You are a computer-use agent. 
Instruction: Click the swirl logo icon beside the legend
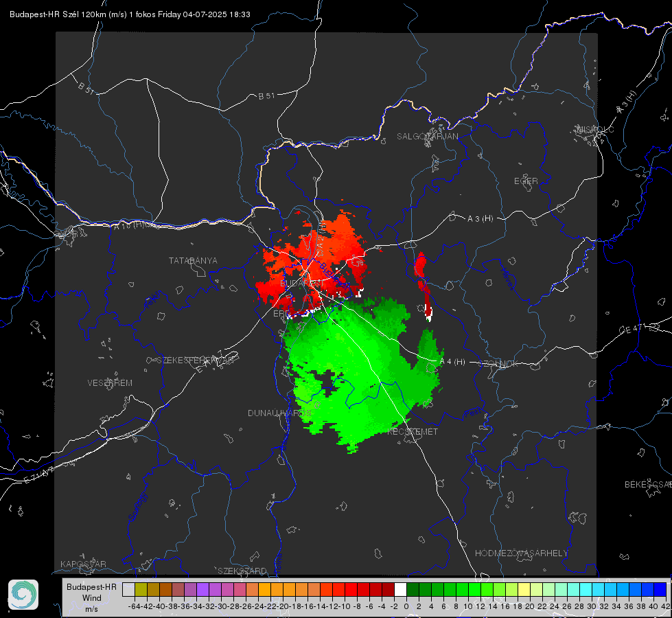pyautogui.click(x=23, y=595)
